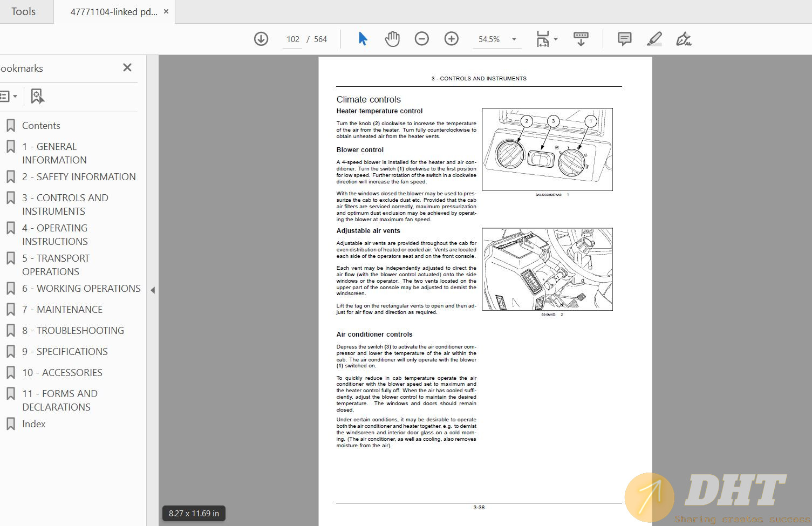
Task: Switch to the Tools tab
Action: (x=24, y=11)
